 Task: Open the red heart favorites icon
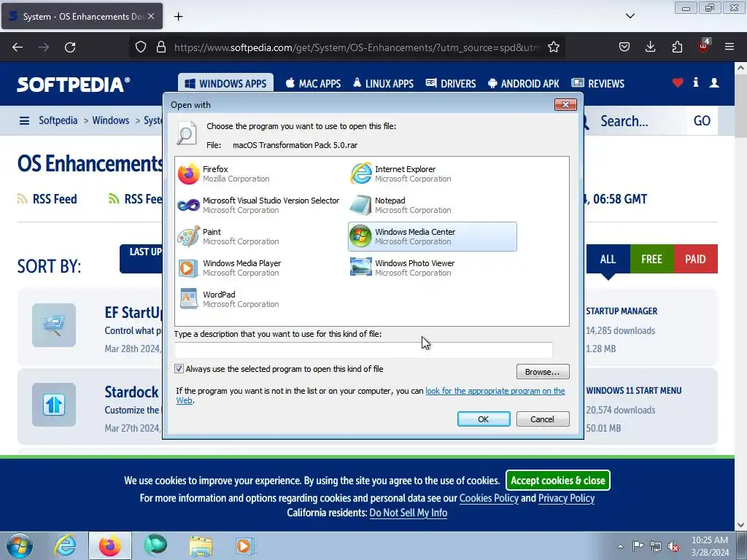678,83
